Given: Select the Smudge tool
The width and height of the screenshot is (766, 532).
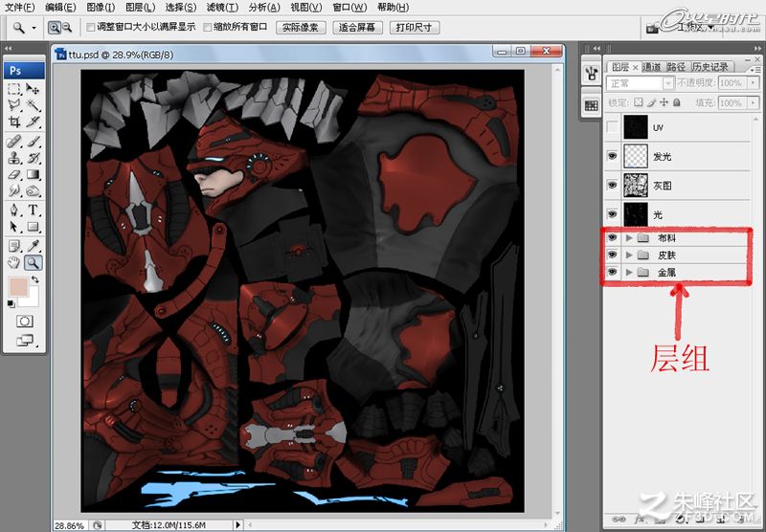Looking at the screenshot, I should (x=14, y=190).
